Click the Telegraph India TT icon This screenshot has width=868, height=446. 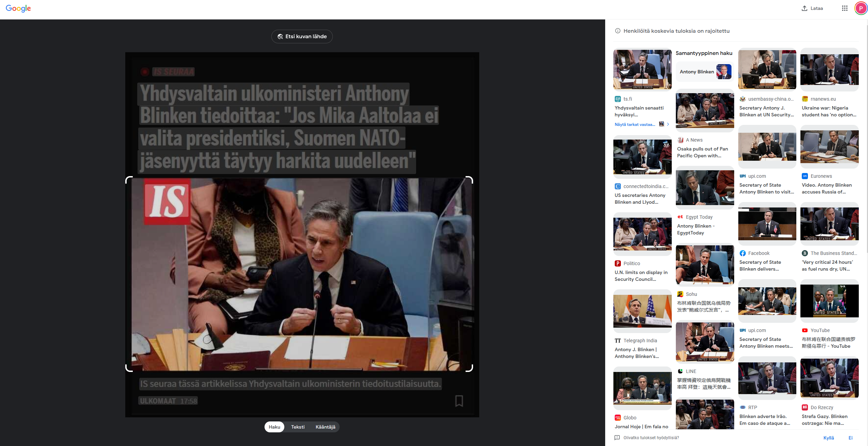point(618,341)
